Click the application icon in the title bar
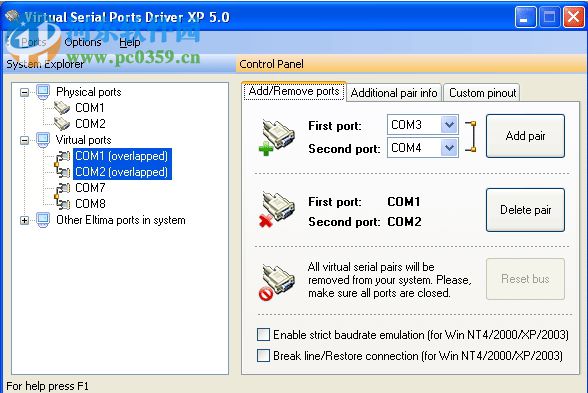588x393 pixels. click(x=13, y=16)
